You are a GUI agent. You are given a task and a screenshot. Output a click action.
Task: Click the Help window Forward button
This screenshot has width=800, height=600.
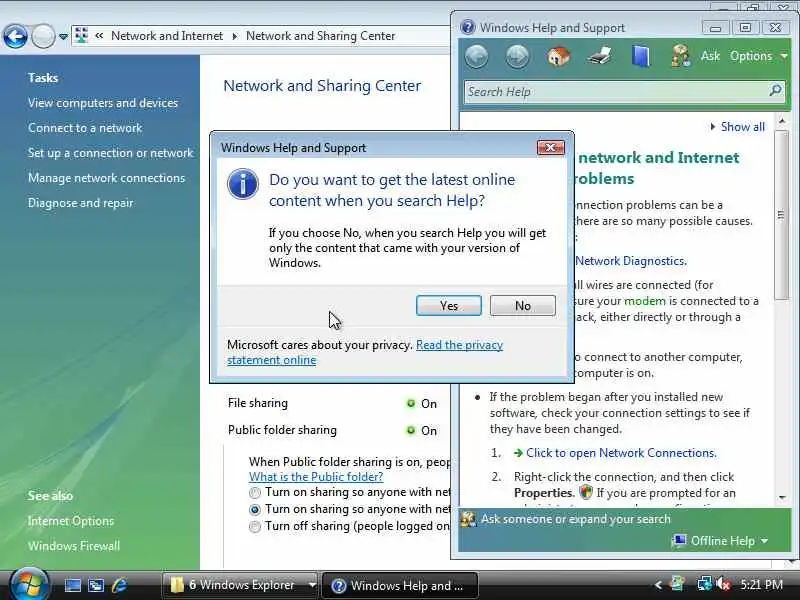(x=517, y=56)
